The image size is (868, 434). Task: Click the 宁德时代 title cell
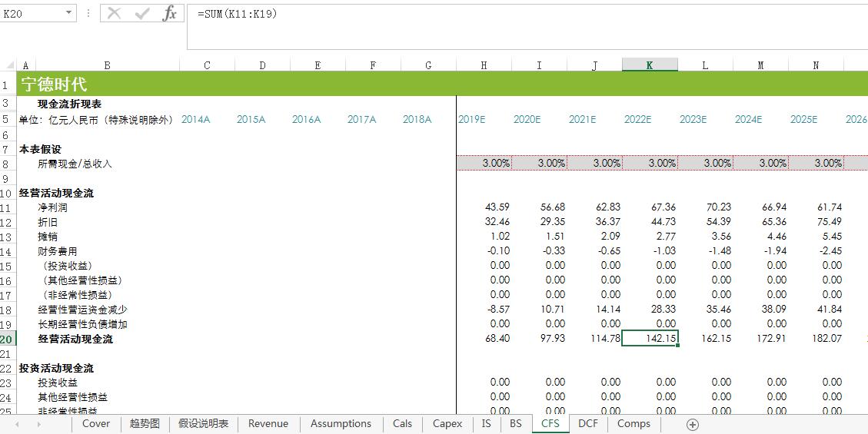click(x=54, y=84)
